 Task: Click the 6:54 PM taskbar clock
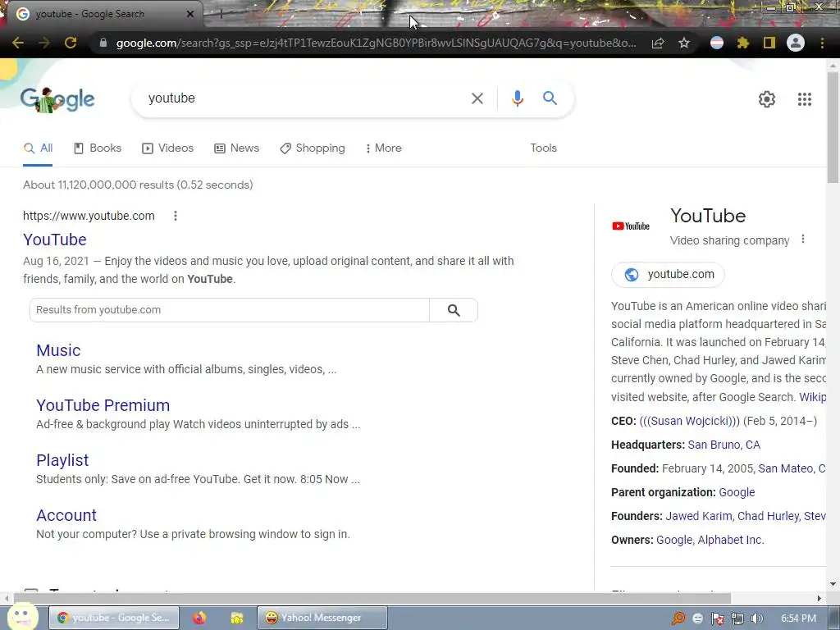coord(798,619)
